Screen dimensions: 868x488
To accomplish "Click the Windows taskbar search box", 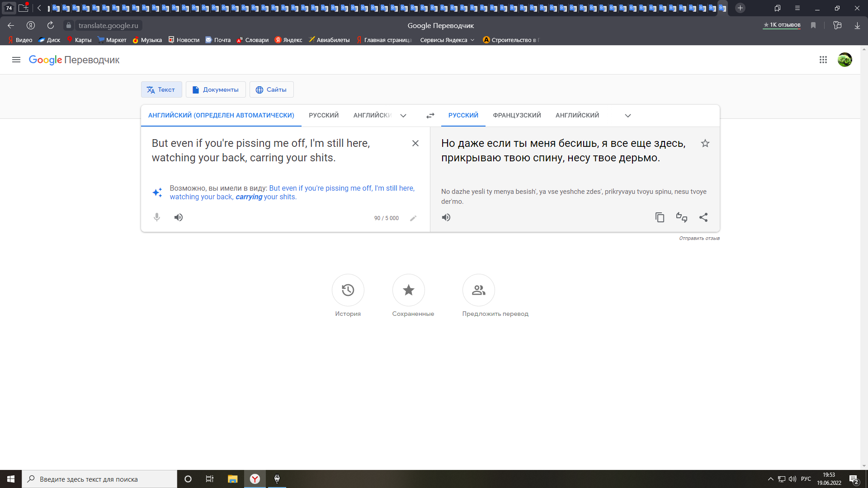I will pos(99,479).
